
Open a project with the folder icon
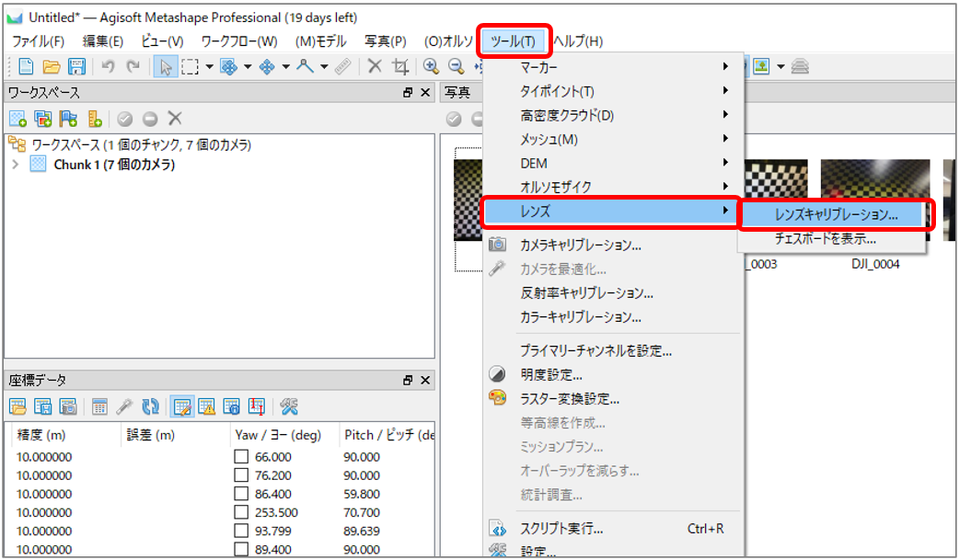click(52, 66)
